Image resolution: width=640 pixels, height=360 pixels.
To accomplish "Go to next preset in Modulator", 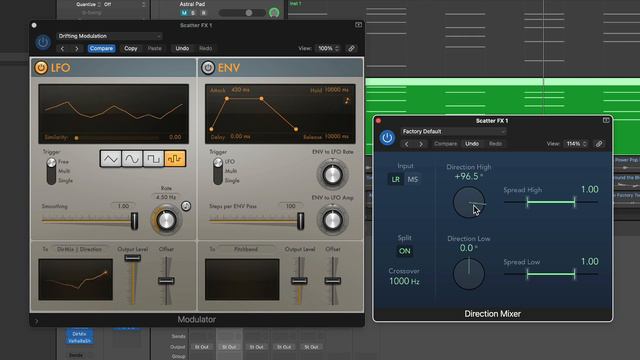I will coord(76,49).
